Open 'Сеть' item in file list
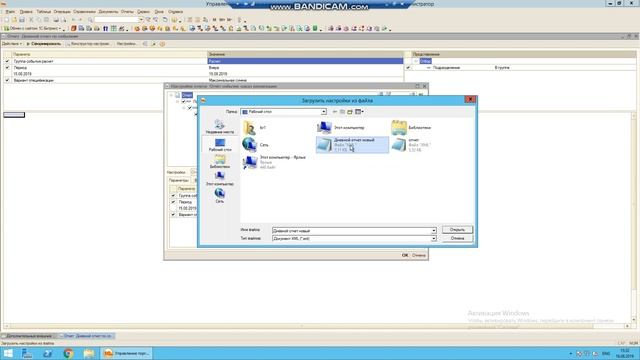This screenshot has width=640, height=360. click(x=256, y=144)
